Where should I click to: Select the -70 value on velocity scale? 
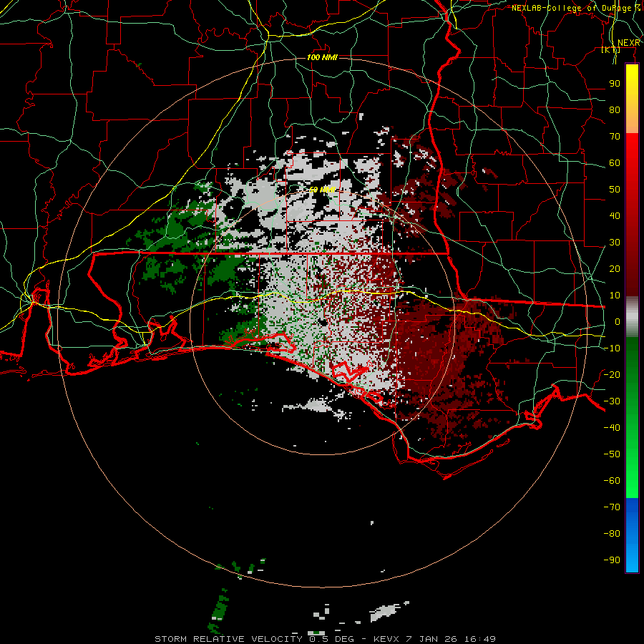[612, 507]
